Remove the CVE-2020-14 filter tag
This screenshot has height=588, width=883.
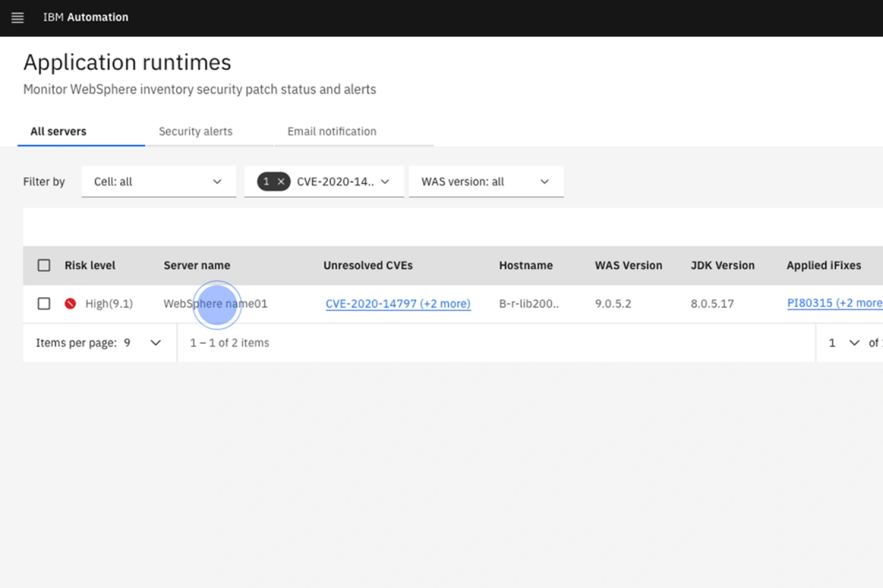[x=281, y=181]
